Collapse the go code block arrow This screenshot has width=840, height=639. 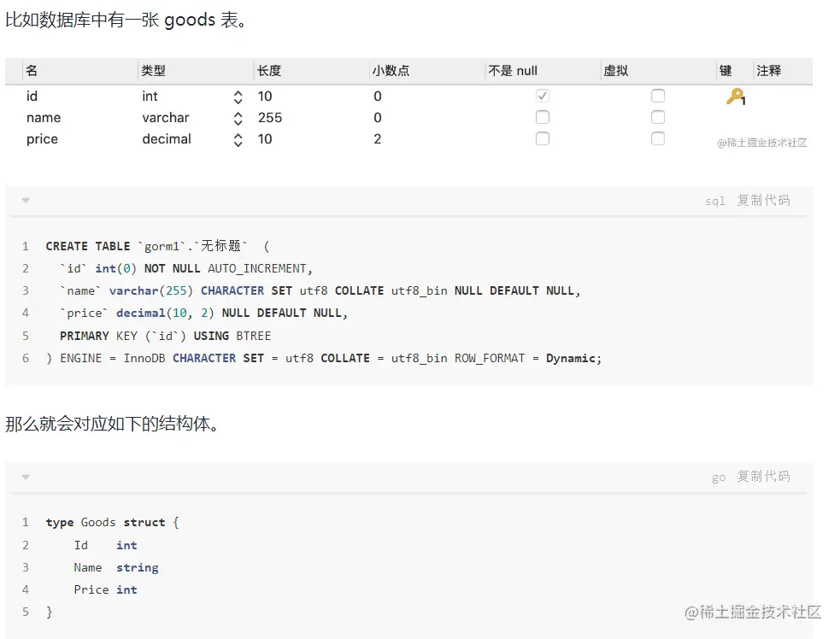(25, 477)
